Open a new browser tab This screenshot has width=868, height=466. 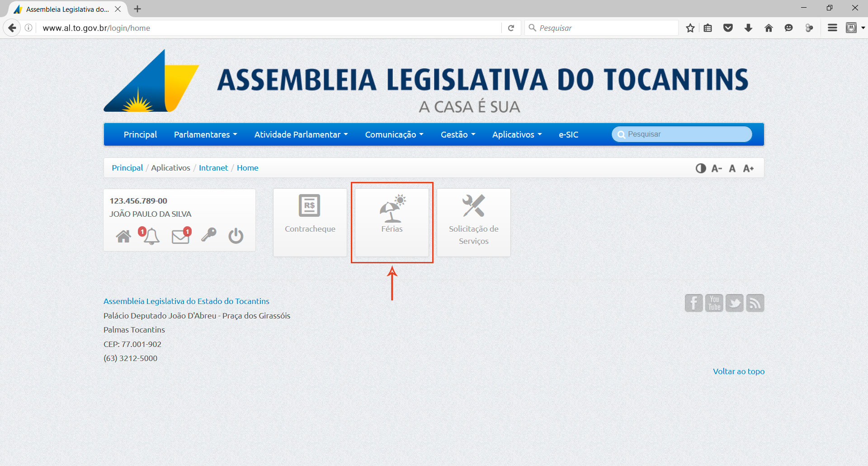coord(137,9)
